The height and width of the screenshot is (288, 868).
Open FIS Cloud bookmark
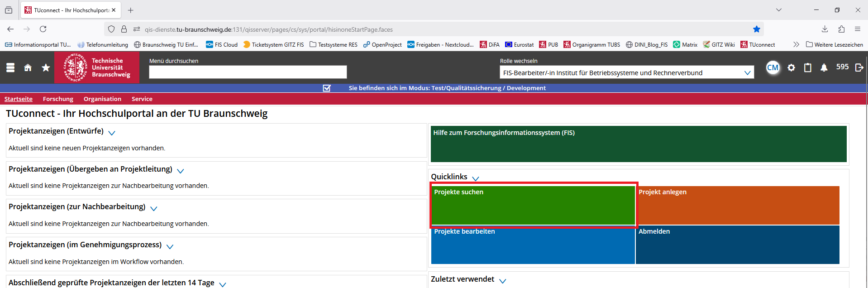[222, 44]
